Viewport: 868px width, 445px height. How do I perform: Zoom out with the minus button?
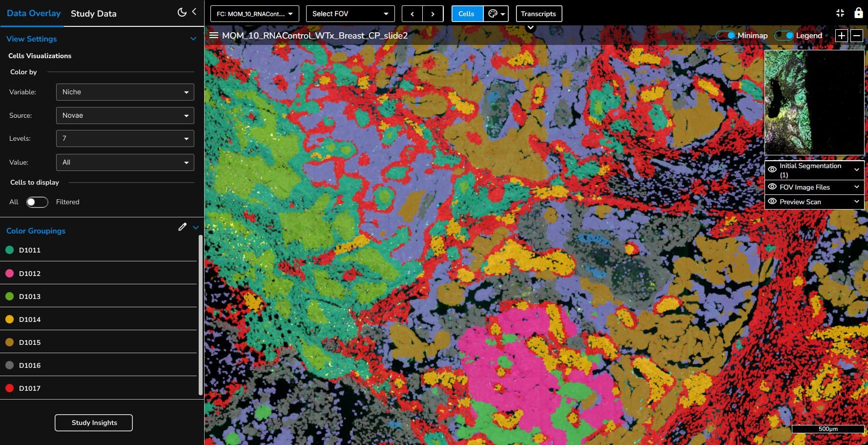pos(856,36)
